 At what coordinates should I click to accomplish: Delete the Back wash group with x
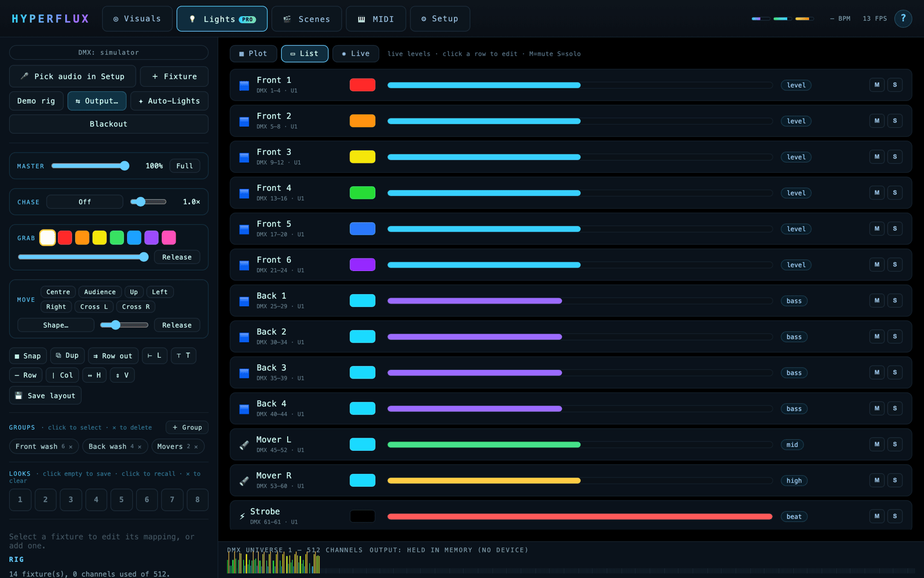140,447
